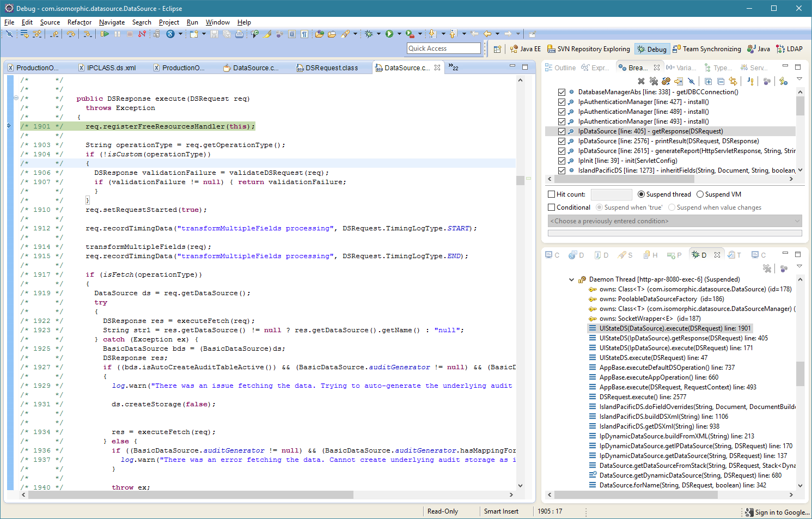Enable the Hit count checkbox
Screen dimensions: 812x519
[551, 194]
